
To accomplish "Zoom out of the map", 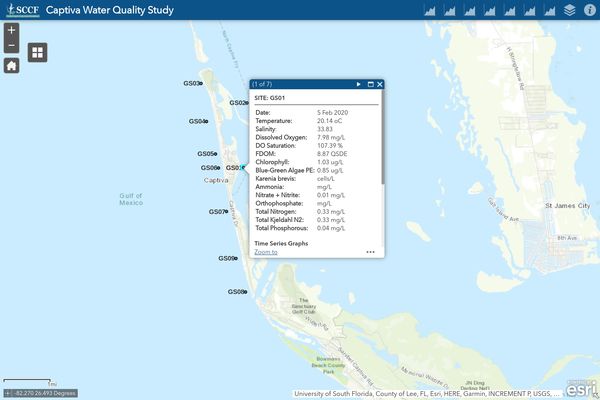I will point(11,46).
